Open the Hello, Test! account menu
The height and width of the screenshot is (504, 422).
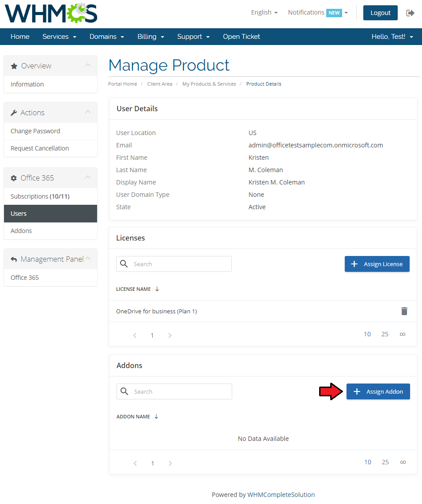click(x=392, y=37)
